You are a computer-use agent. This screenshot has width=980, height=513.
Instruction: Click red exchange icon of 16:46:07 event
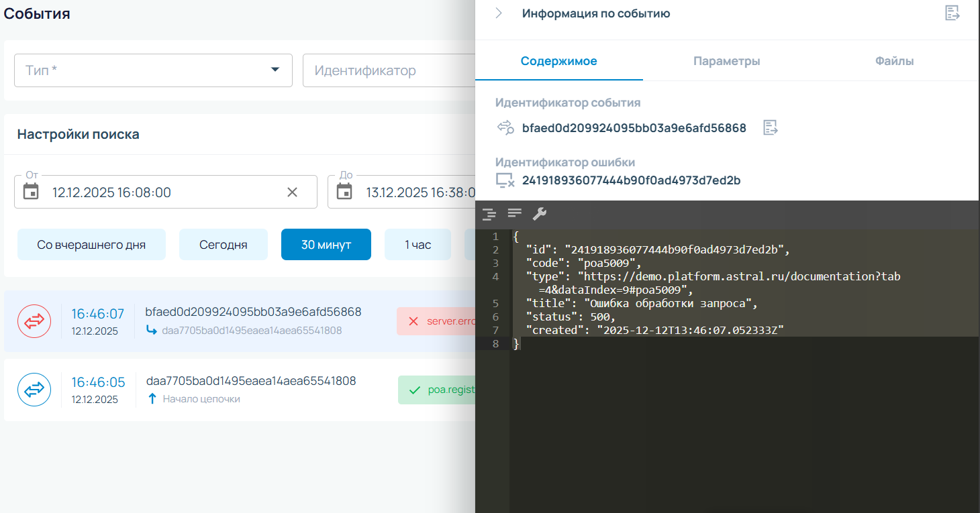[x=34, y=322]
